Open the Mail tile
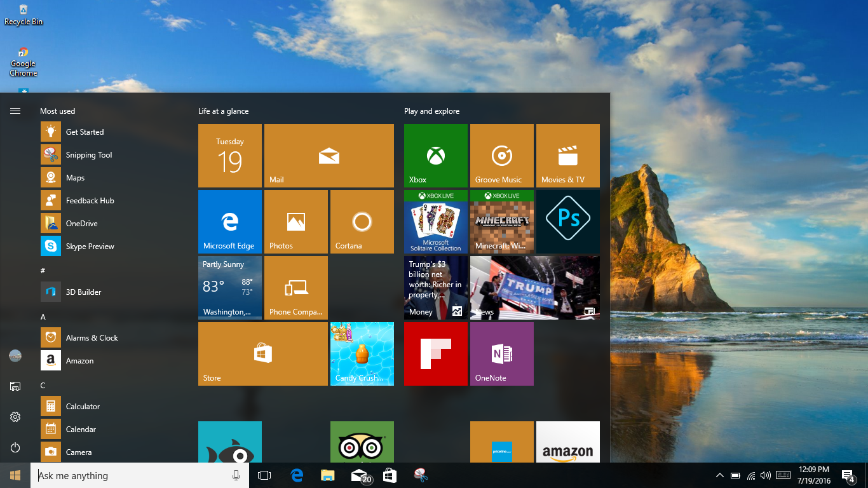The width and height of the screenshot is (868, 488). coord(329,156)
